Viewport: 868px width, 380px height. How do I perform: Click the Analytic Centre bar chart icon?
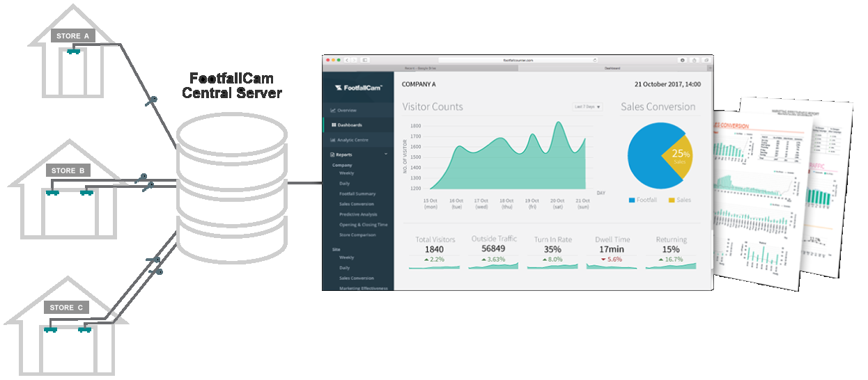(333, 140)
